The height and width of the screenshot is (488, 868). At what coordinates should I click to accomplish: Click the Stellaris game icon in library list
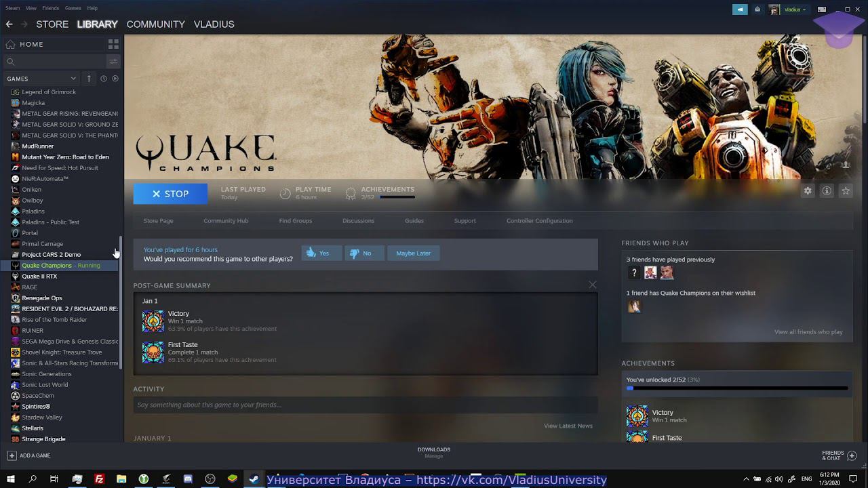pos(16,428)
